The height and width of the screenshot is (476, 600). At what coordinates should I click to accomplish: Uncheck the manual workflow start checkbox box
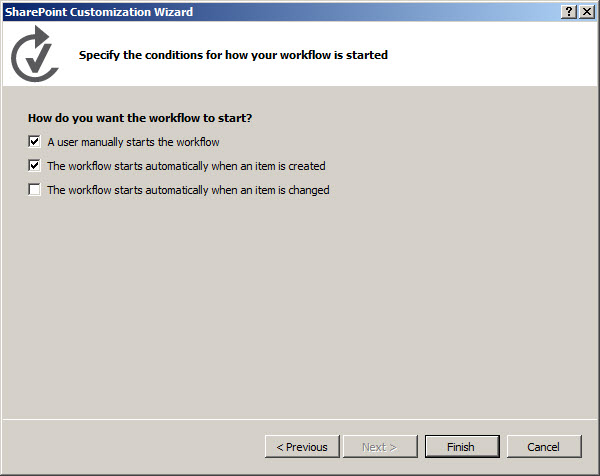(34, 142)
